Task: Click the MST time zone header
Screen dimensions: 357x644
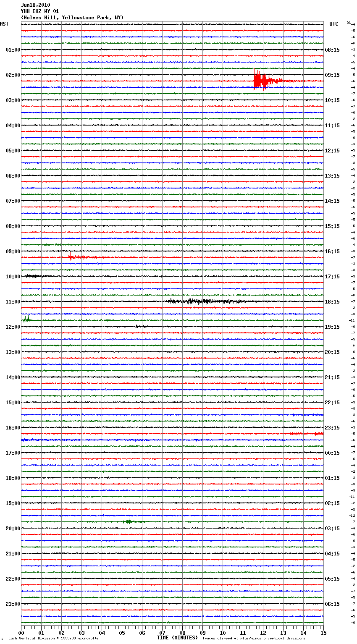Action: coord(4,24)
